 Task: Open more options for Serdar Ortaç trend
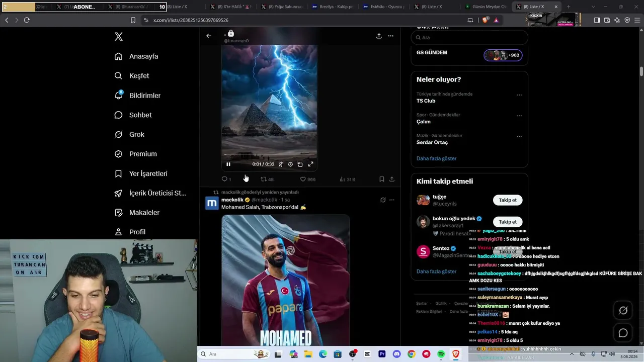tap(519, 136)
